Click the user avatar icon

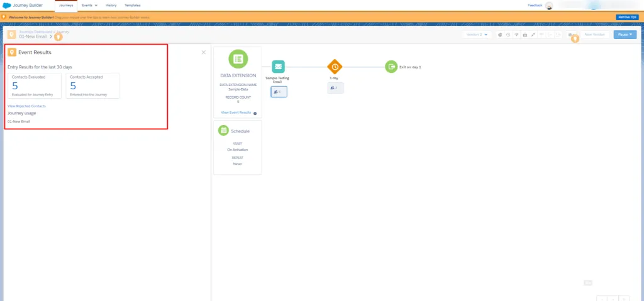[x=548, y=6]
